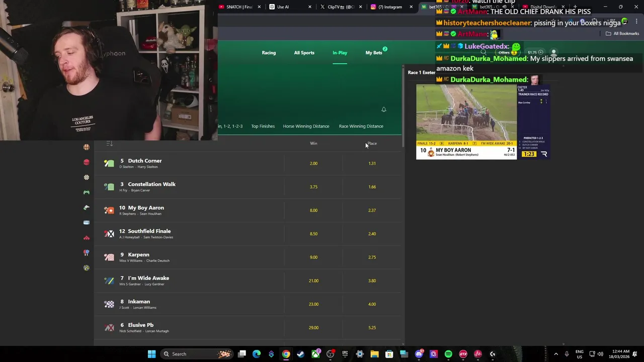Switch to the Top Finishes market tab
The image size is (644, 362).
[263, 126]
